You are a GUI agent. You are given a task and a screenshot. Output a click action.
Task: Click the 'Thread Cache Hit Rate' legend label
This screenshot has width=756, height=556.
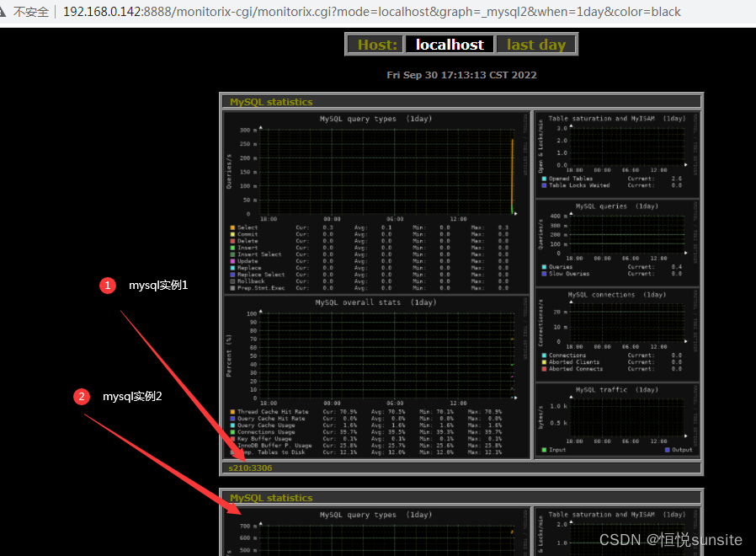click(x=273, y=412)
